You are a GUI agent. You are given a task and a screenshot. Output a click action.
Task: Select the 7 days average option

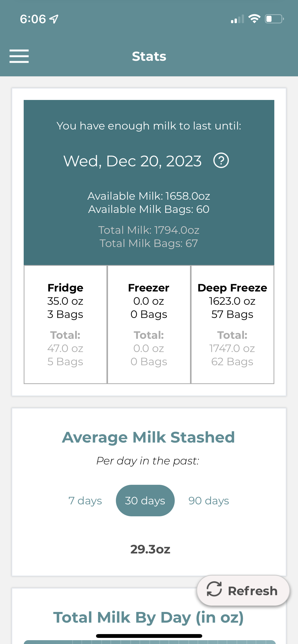coord(85,501)
